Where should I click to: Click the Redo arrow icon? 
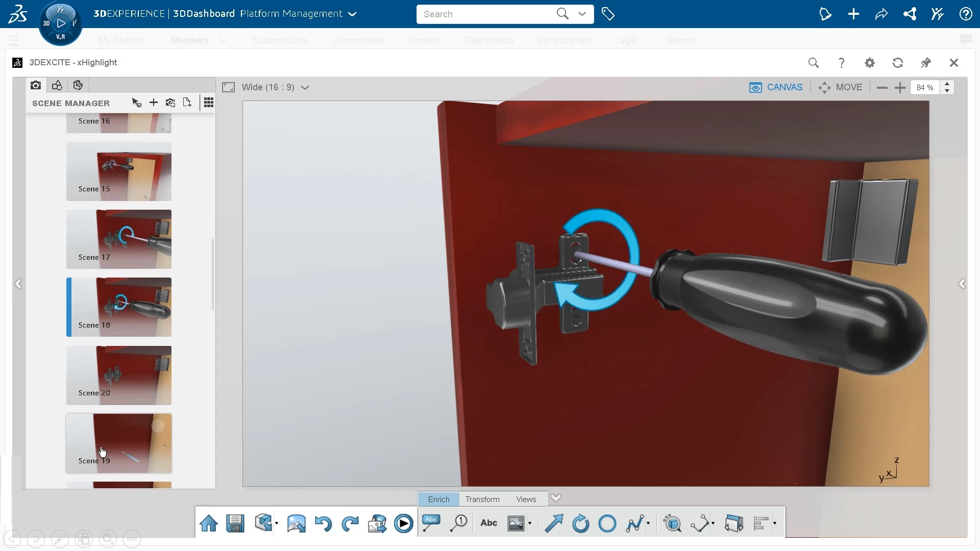(x=349, y=523)
